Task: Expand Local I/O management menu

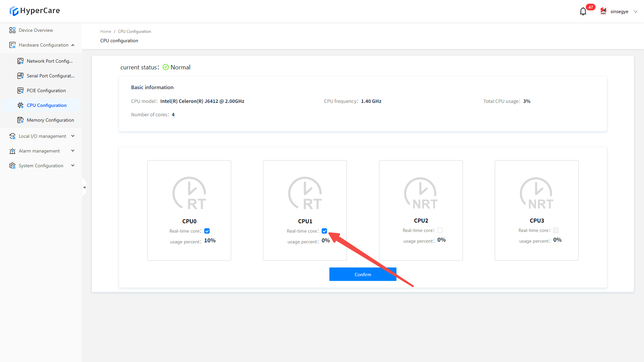Action: pos(42,136)
